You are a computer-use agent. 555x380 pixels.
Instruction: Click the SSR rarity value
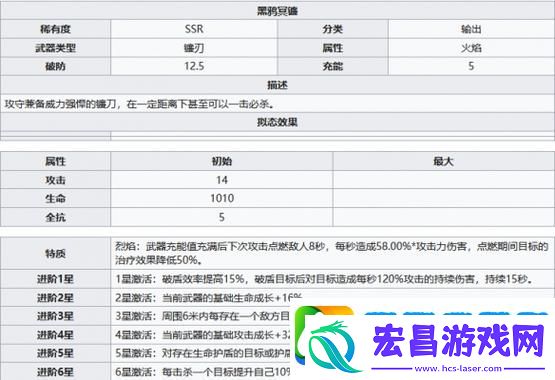coord(194,29)
